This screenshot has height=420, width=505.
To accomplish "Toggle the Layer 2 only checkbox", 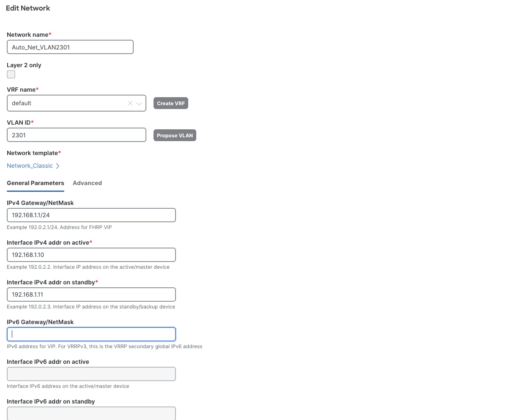I will coord(11,74).
